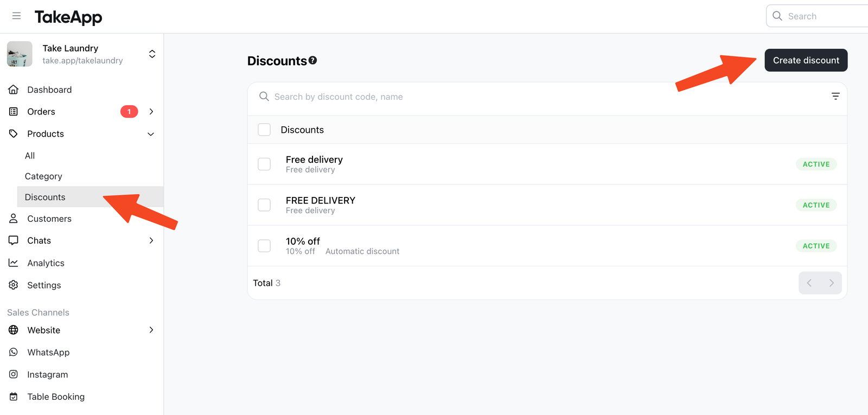The image size is (868, 415).
Task: Click ACTIVE badge on Free delivery row
Action: pyautogui.click(x=816, y=164)
